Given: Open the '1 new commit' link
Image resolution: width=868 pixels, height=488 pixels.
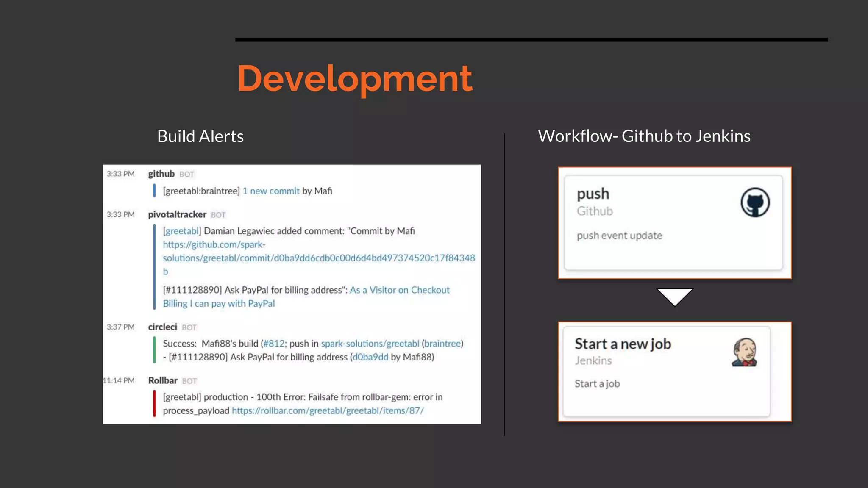Looking at the screenshot, I should click(271, 191).
